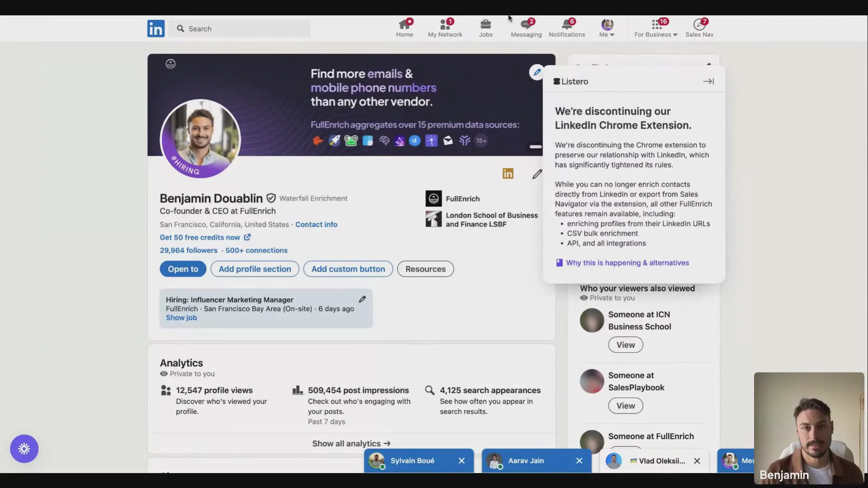
Task: Open the LinkedIn logo home icon
Action: coord(156,28)
